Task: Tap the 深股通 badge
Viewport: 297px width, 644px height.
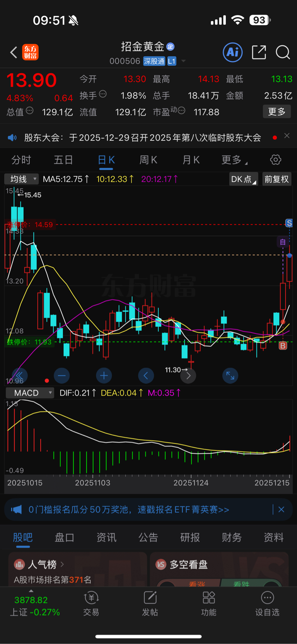Action: click(154, 61)
